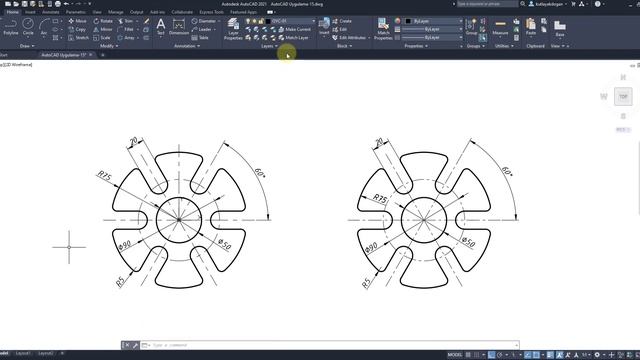Expand the Properties panel
640x360 pixels.
(x=416, y=46)
